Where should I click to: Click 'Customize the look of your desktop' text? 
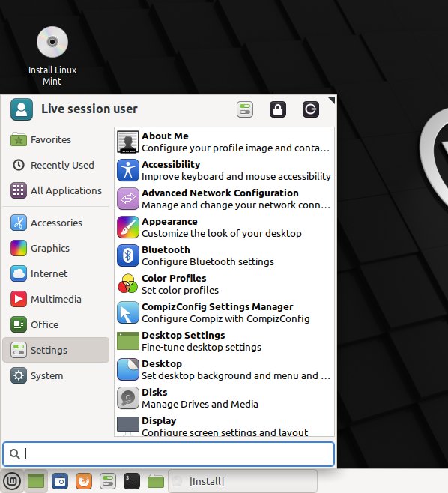(x=222, y=233)
